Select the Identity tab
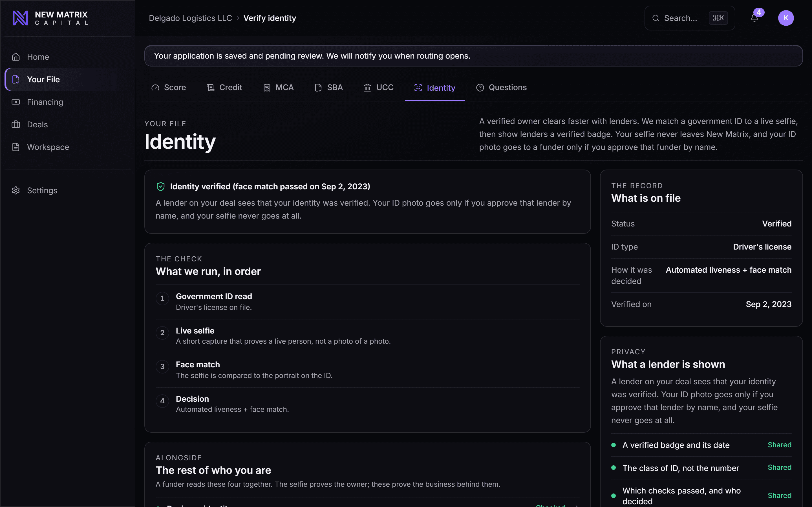This screenshot has height=507, width=812. tap(434, 88)
